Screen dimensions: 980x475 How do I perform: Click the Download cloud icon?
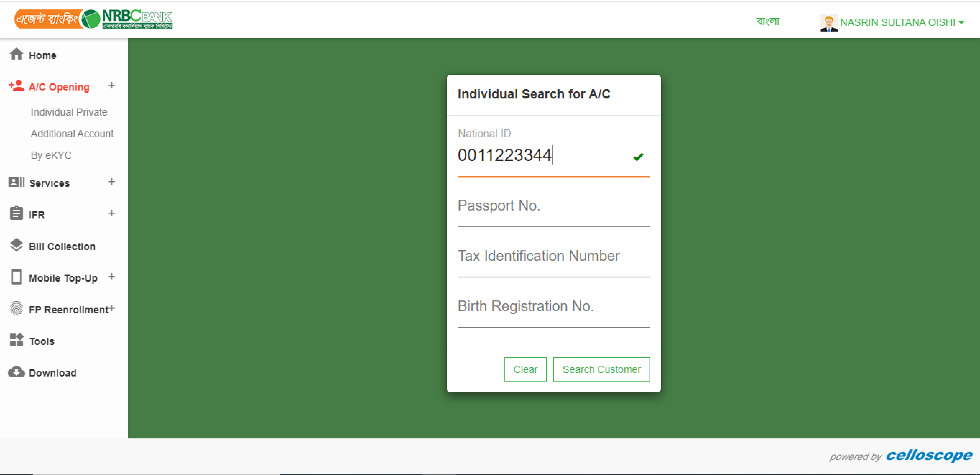click(16, 372)
